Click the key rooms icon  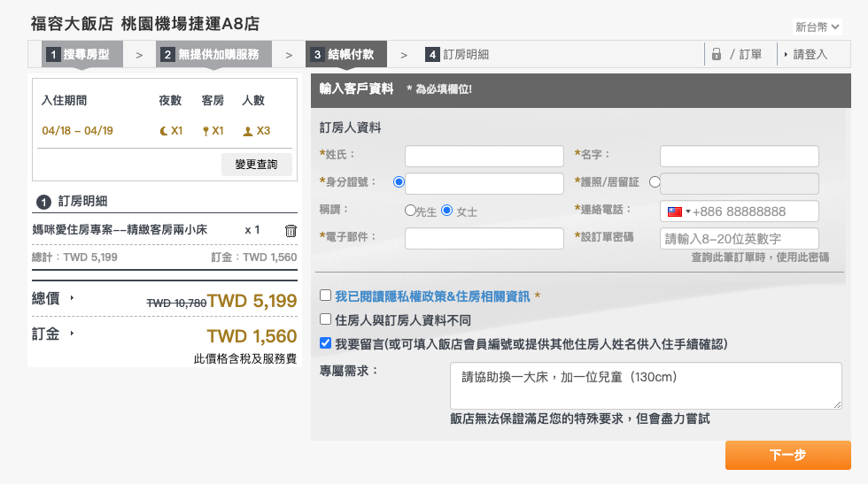pyautogui.click(x=205, y=131)
